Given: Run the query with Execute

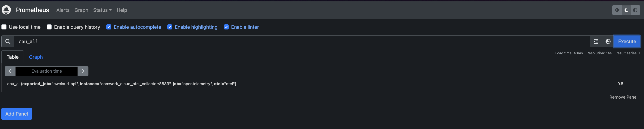Looking at the screenshot, I should 627,42.
